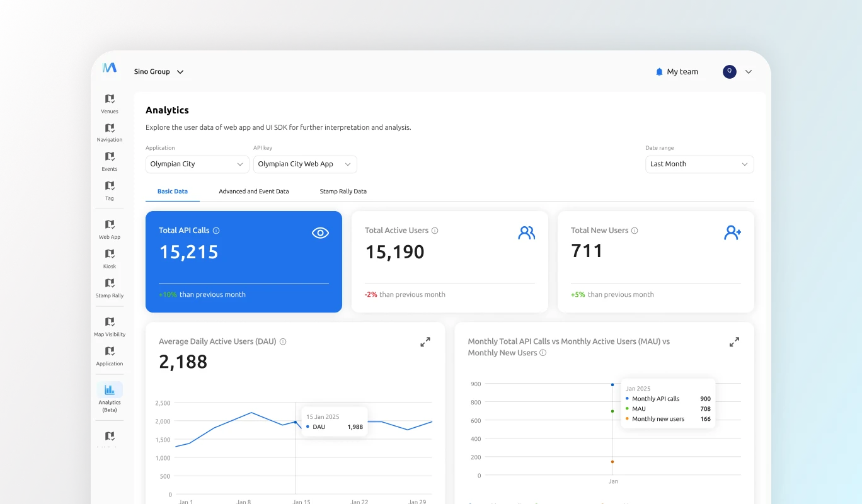
Task: Select the Basic Data tab
Action: coord(173,191)
